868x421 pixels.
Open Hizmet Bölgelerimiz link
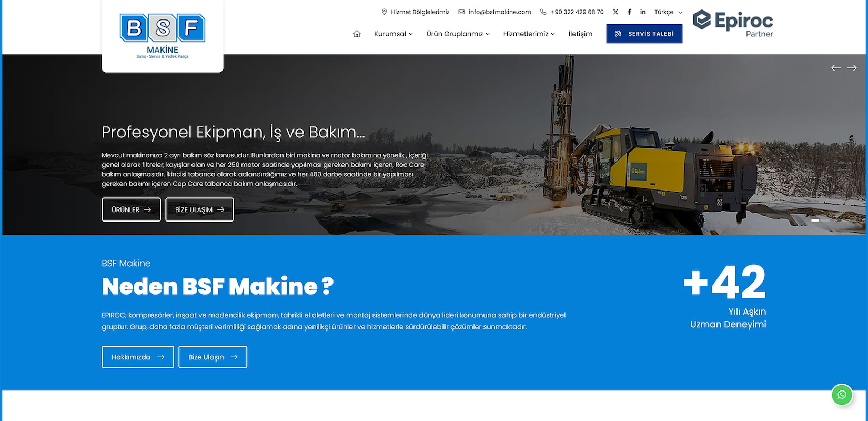[x=416, y=12]
